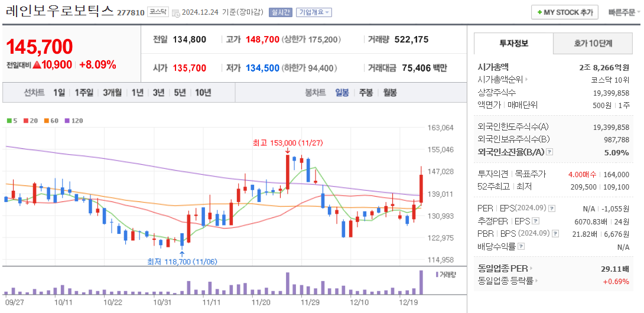Click the target price 164,000
The width and height of the screenshot is (644, 313).
click(x=616, y=174)
